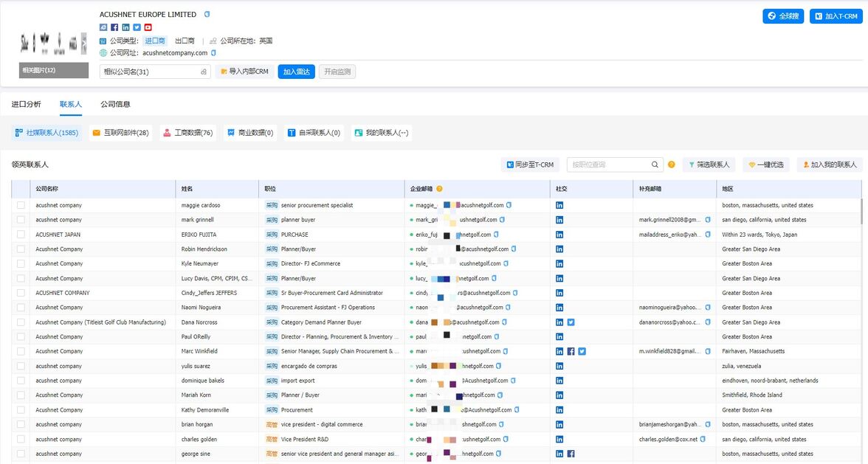Image resolution: width=868 pixels, height=464 pixels.
Task: Expand the 相似公司名(31) dropdown
Action: (x=155, y=72)
